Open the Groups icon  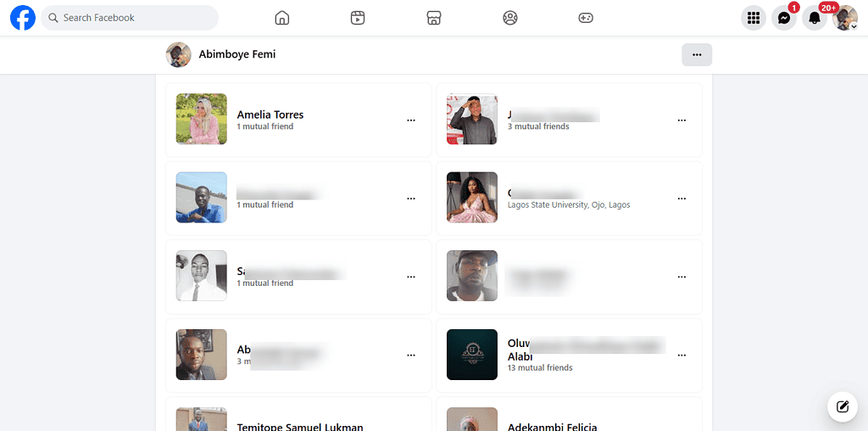click(x=509, y=18)
